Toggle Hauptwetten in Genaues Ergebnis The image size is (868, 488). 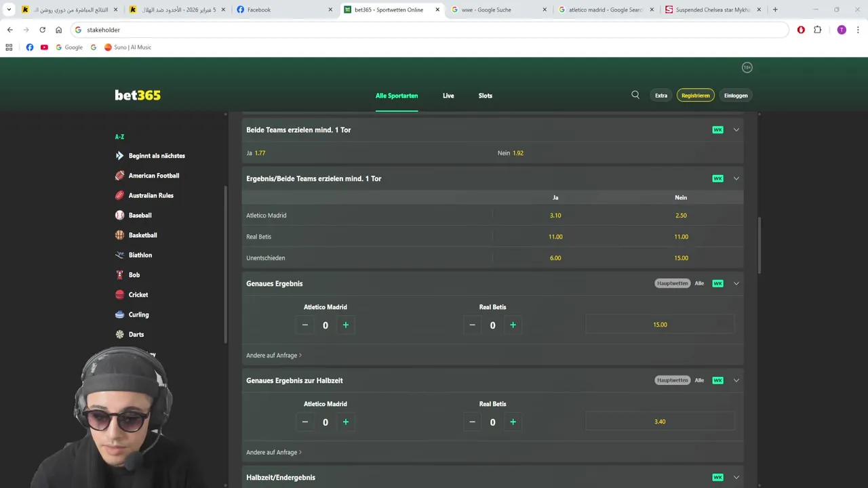(672, 283)
